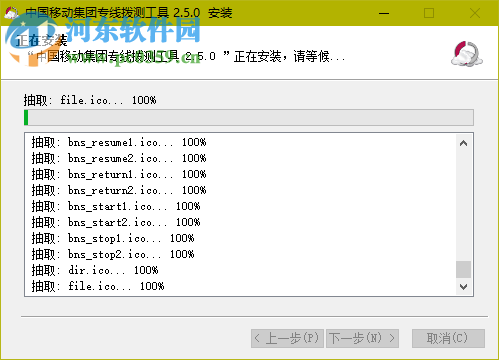Click the log list scroll-down arrow
The width and height of the screenshot is (499, 360).
463,286
